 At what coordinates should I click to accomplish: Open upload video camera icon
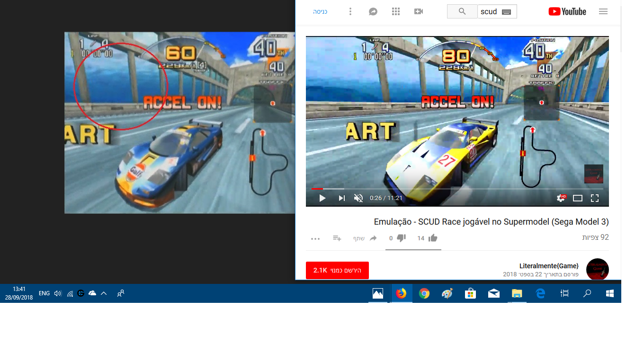[419, 11]
